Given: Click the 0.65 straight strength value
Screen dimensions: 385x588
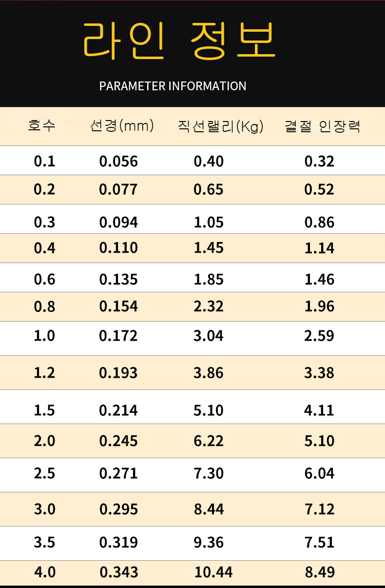Looking at the screenshot, I should (209, 189).
